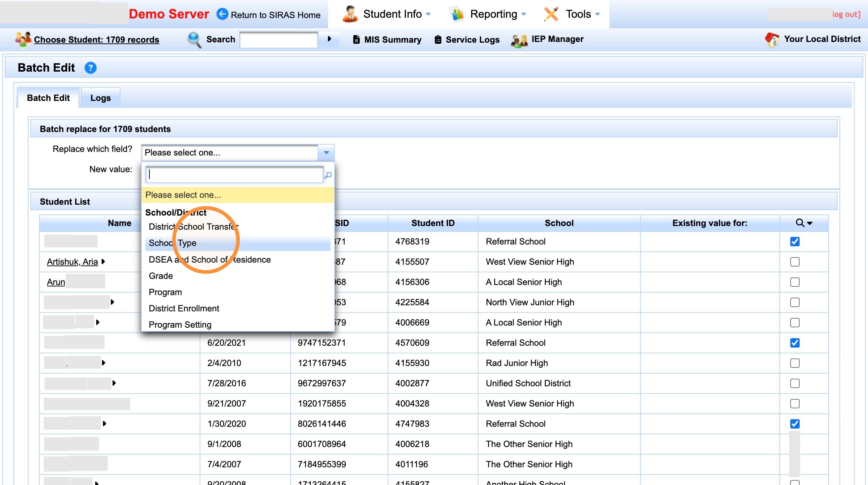Screen dimensions: 868x485
Task: Click the blue Return to SIRAS Home arrow icon
Action: [222, 14]
